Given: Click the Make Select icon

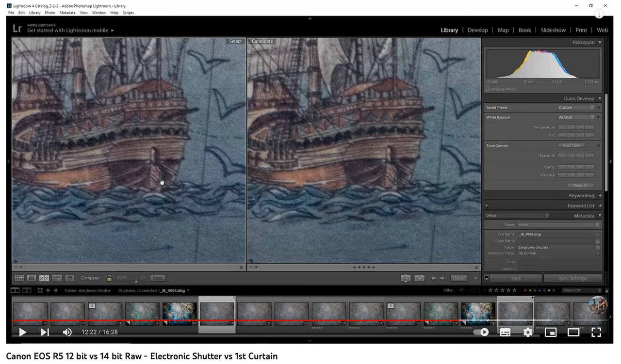Looking at the screenshot, I should pos(420,278).
